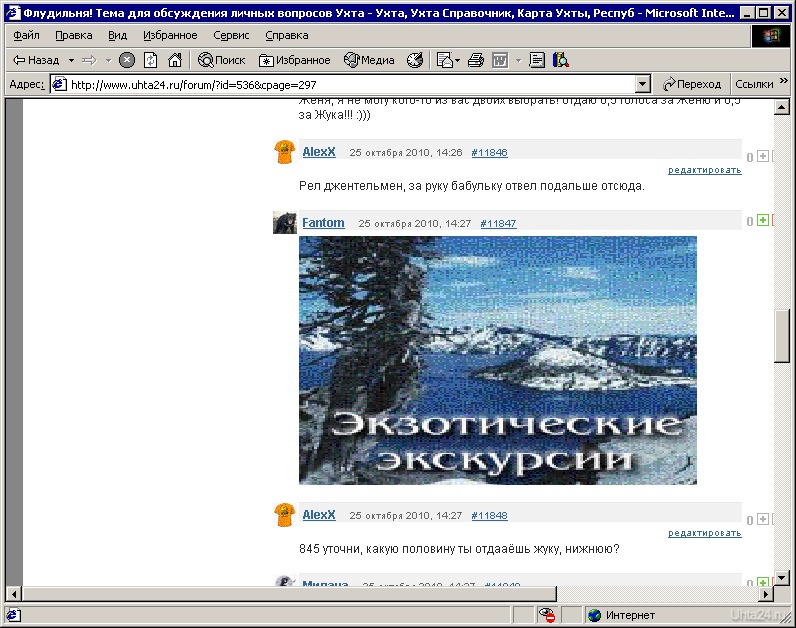Click the Forward arrow button
The width and height of the screenshot is (796, 628).
pyautogui.click(x=89, y=60)
